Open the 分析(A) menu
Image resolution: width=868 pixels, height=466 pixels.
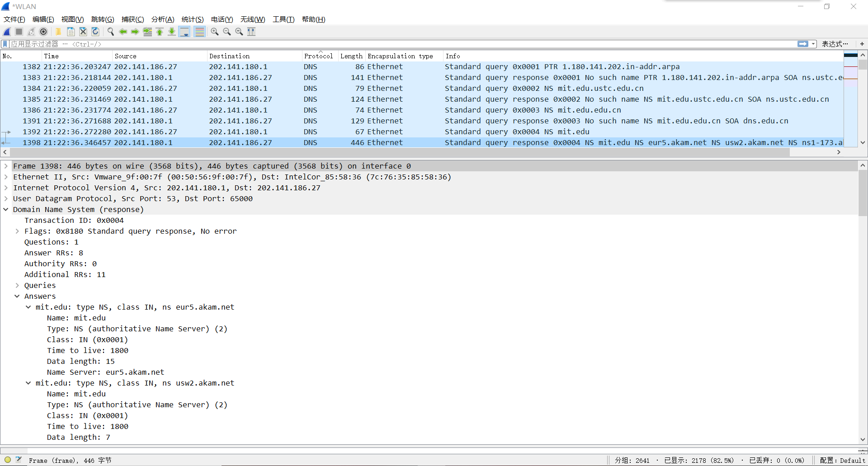pos(163,19)
